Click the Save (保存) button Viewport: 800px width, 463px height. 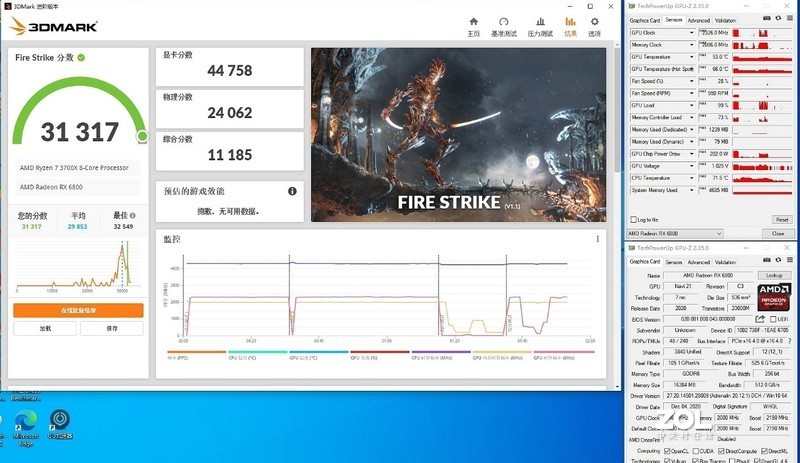pos(112,328)
